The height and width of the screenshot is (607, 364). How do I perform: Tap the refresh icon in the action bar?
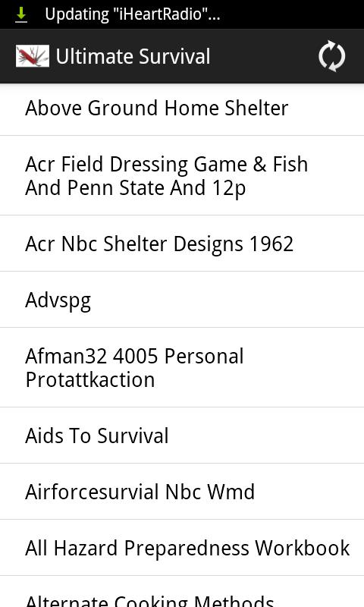pos(331,56)
